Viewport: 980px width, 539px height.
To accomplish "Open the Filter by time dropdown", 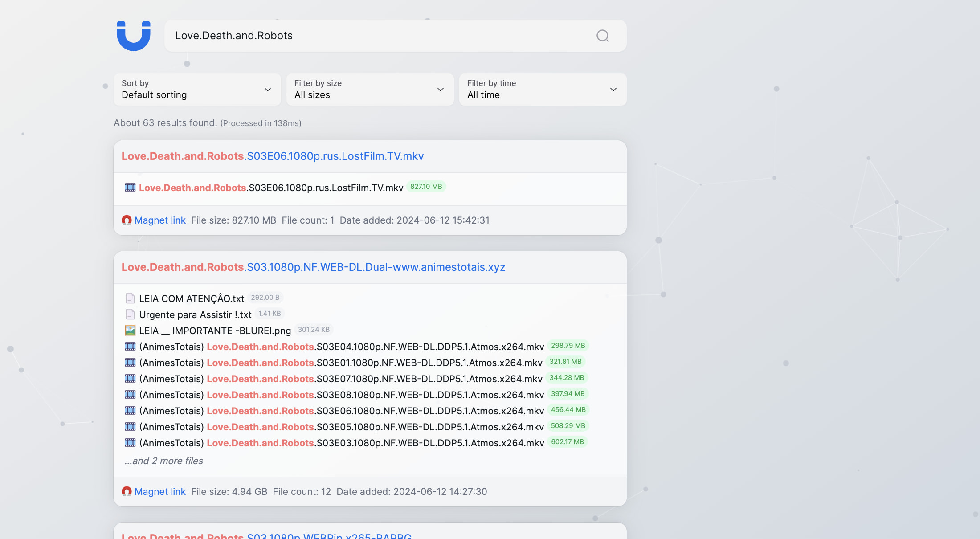I will tap(543, 90).
